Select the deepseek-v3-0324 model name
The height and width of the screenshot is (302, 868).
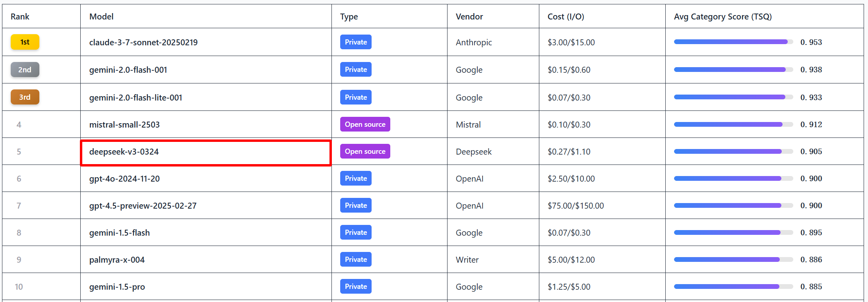tap(124, 152)
